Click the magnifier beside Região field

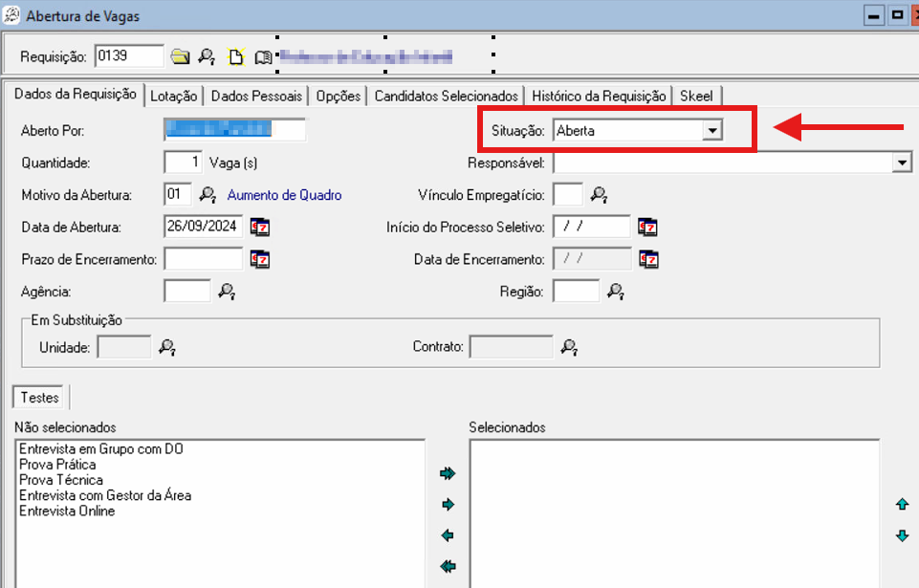(x=616, y=291)
